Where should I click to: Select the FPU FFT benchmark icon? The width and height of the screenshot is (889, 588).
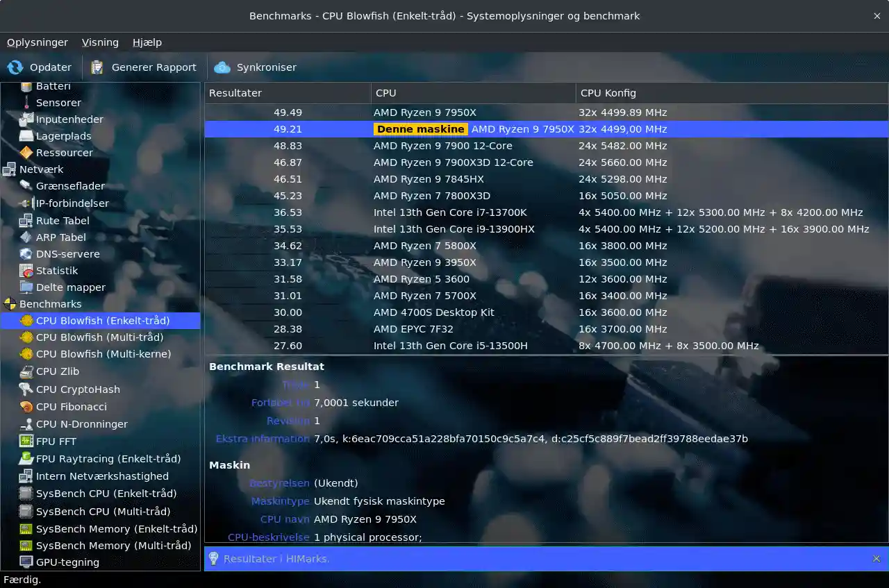click(x=26, y=442)
